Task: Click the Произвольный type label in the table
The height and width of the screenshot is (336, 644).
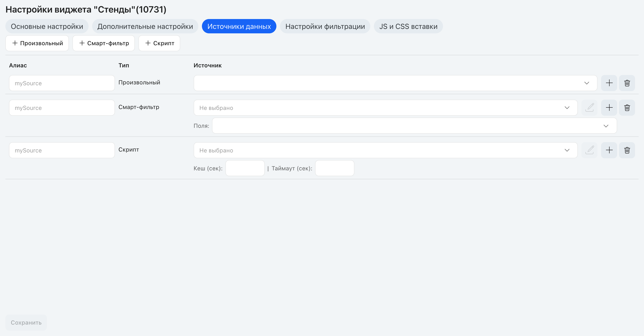Action: coord(139,83)
